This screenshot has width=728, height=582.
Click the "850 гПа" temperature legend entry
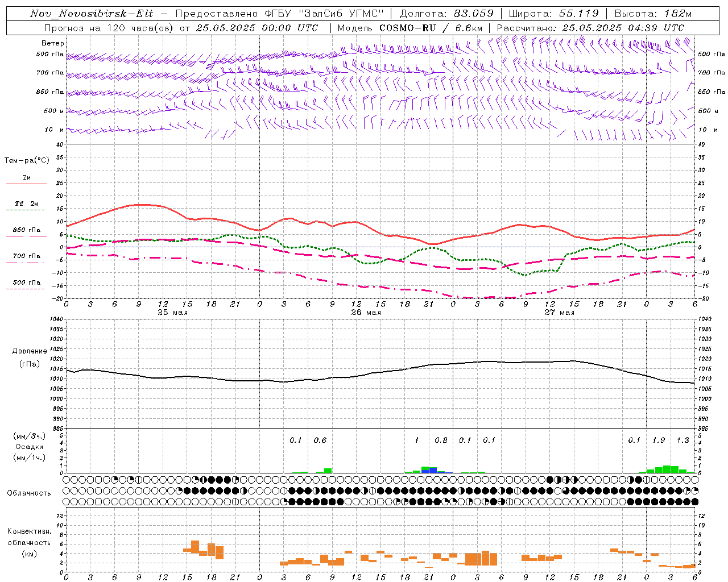coord(26,230)
